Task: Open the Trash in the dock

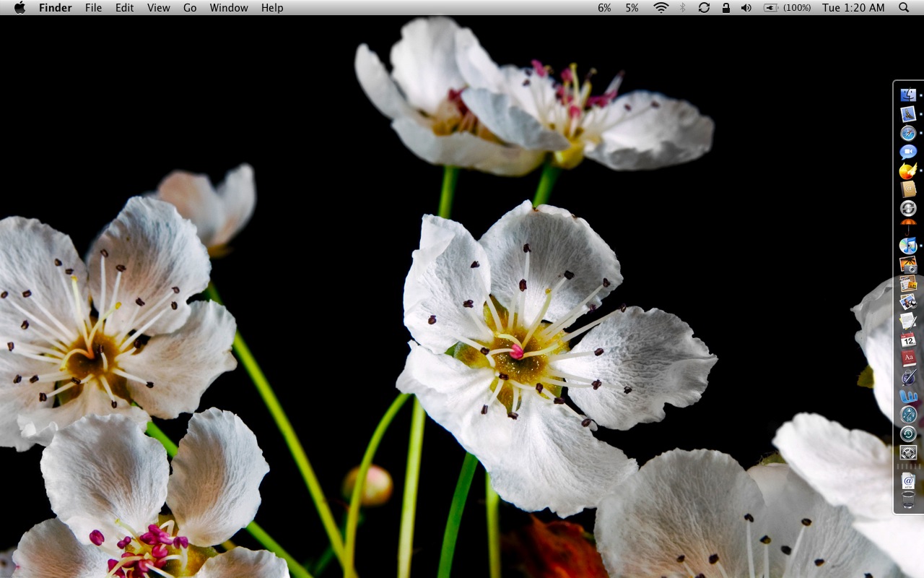Action: [x=908, y=500]
